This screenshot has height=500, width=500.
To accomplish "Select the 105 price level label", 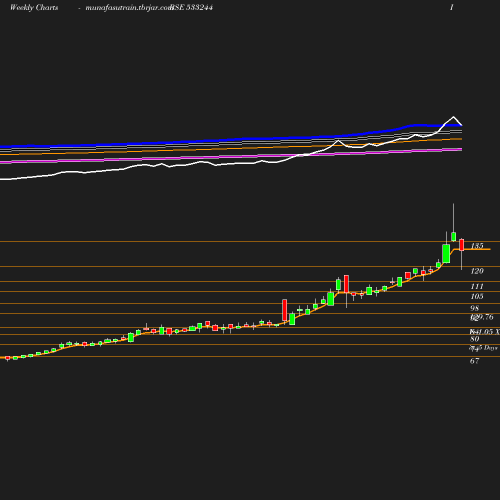I will point(477,296).
